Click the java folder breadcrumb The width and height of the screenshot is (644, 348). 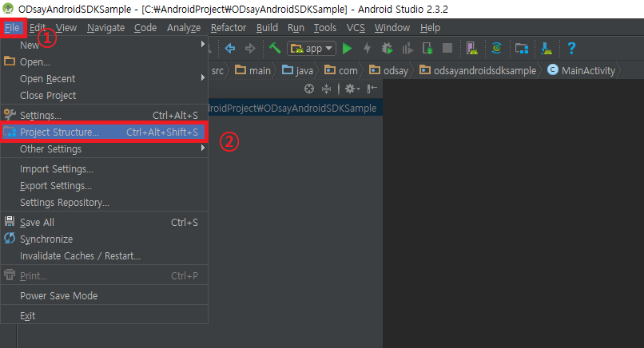tap(298, 70)
